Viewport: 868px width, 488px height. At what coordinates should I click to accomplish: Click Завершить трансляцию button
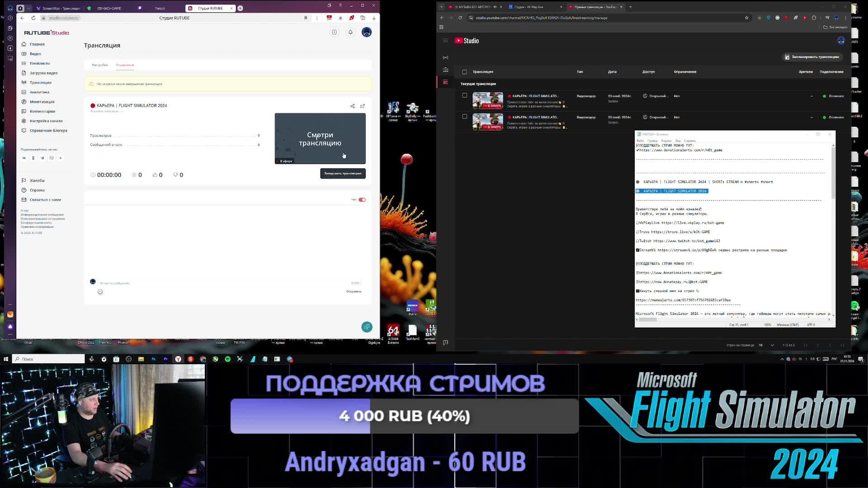[343, 174]
